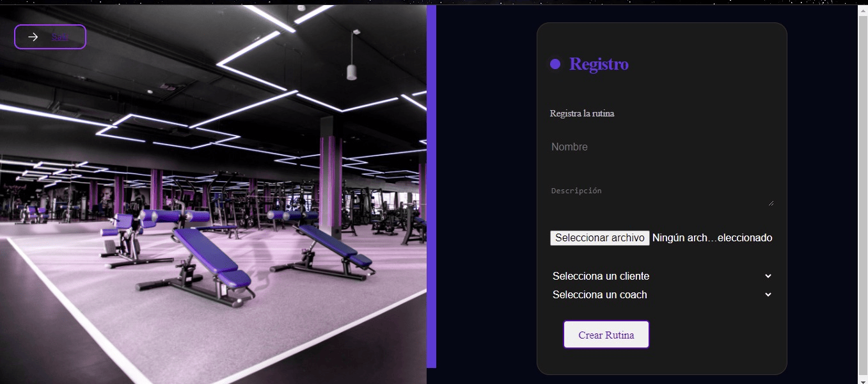Viewport: 868px width, 384px height.
Task: Click inside the Descripción text area
Action: (661, 195)
